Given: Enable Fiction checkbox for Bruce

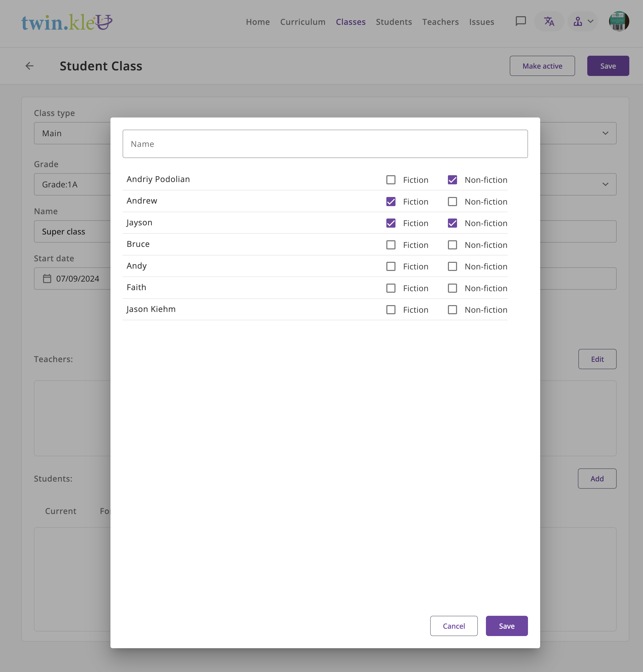Looking at the screenshot, I should 391,245.
